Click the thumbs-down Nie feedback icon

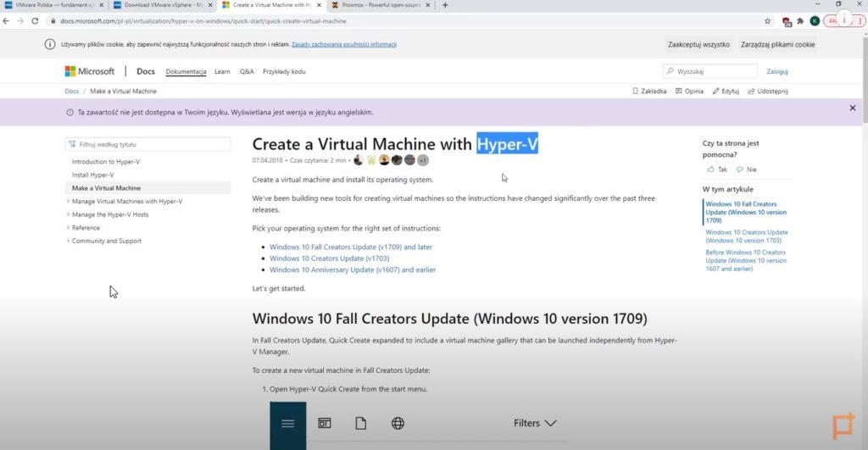coord(741,169)
